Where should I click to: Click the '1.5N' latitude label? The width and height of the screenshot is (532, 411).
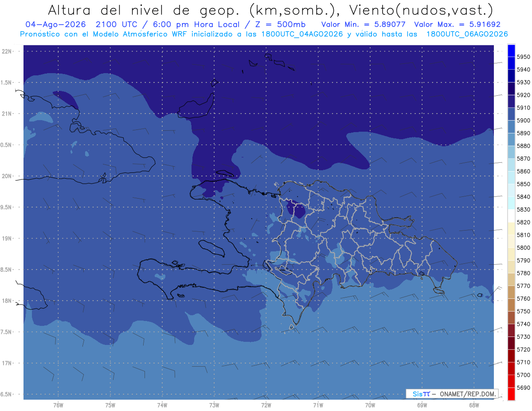pos(6,82)
